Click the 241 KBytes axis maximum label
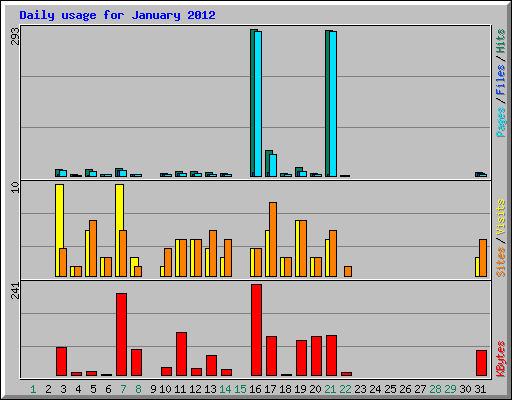This screenshot has height=400, width=512. (15, 290)
